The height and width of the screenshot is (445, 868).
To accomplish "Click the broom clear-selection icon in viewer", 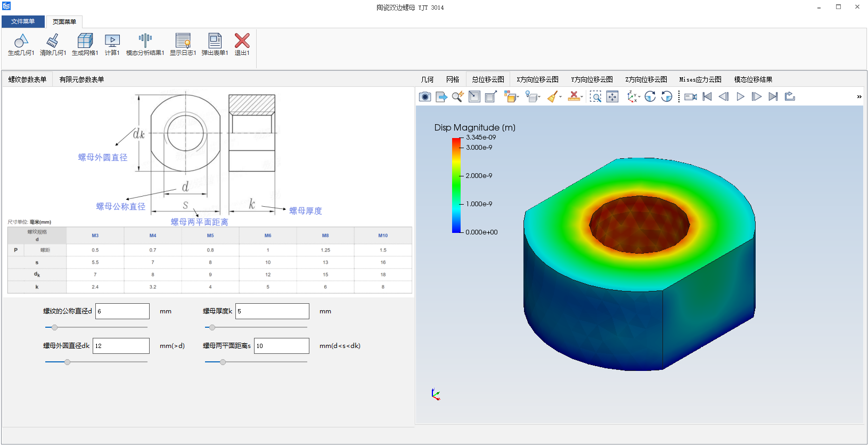I will click(553, 96).
